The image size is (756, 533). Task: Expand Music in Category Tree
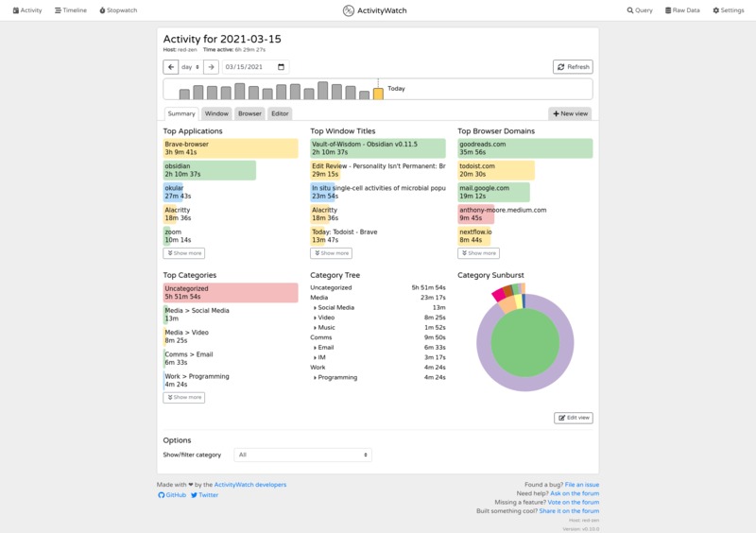pyautogui.click(x=324, y=328)
